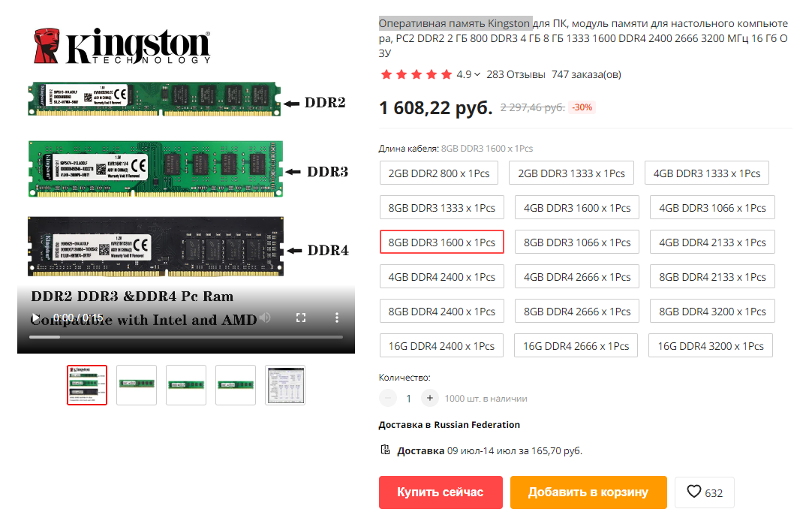Choose 8GB DDR3 1333 x 1Pcs option
The height and width of the screenshot is (518, 812).
click(x=442, y=208)
